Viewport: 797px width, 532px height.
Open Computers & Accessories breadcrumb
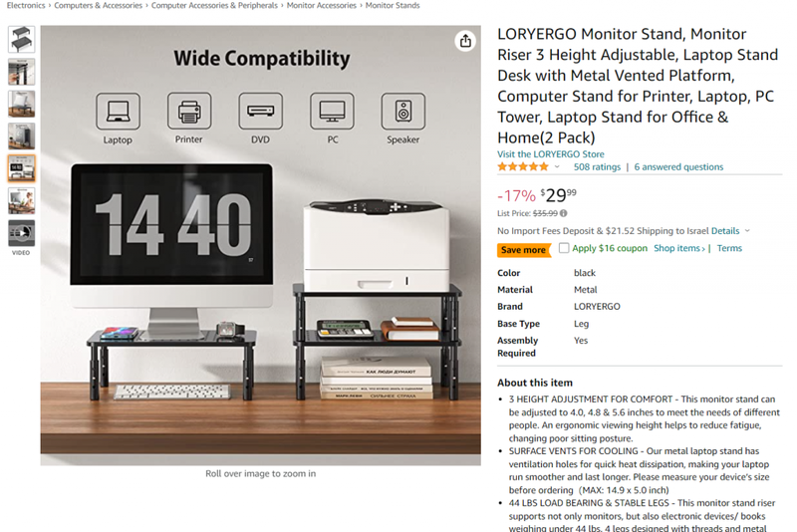tap(98, 5)
